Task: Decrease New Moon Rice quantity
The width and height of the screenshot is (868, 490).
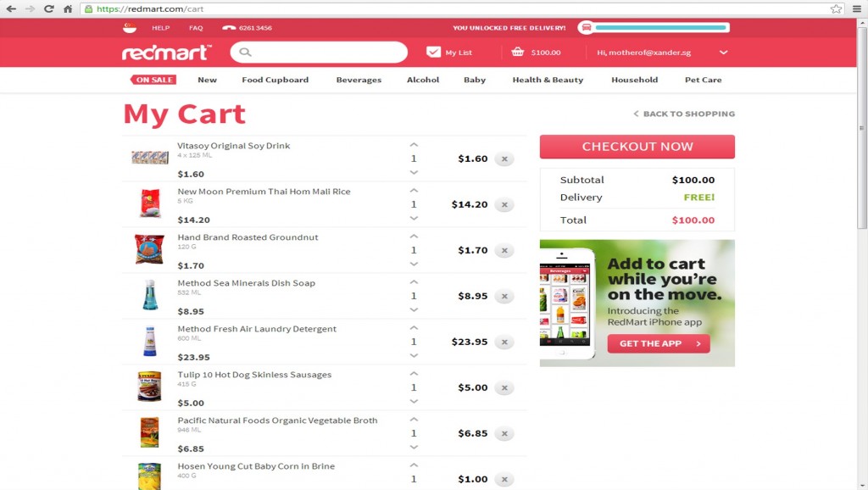Action: click(x=414, y=219)
